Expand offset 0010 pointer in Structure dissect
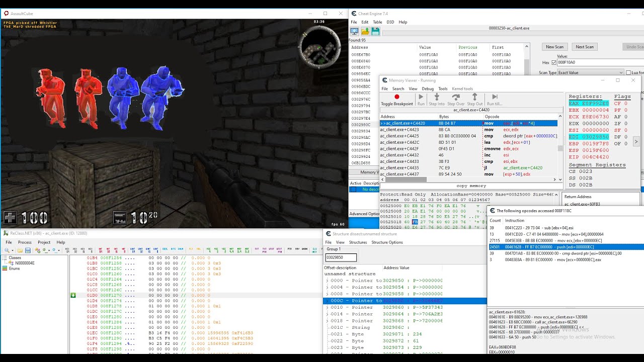The height and width of the screenshot is (362, 644). point(327,307)
